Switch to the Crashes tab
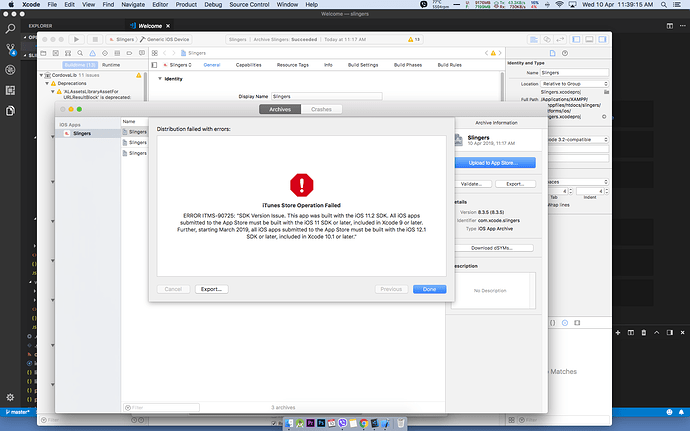690x431 pixels. coord(321,109)
